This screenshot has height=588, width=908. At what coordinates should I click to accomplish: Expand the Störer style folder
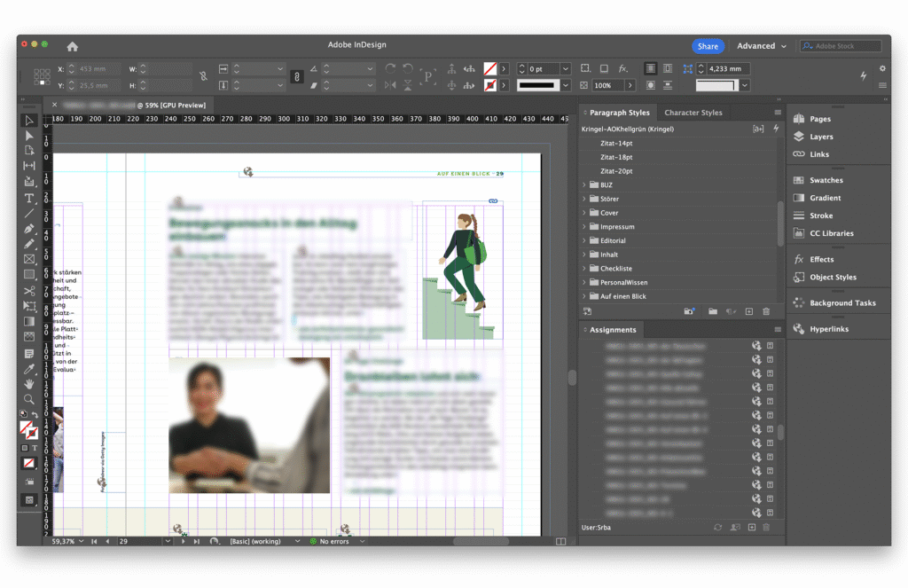(x=584, y=199)
